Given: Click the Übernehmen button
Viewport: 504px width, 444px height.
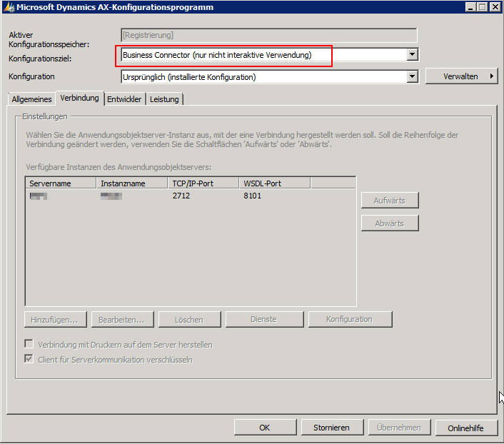Looking at the screenshot, I should (x=399, y=428).
